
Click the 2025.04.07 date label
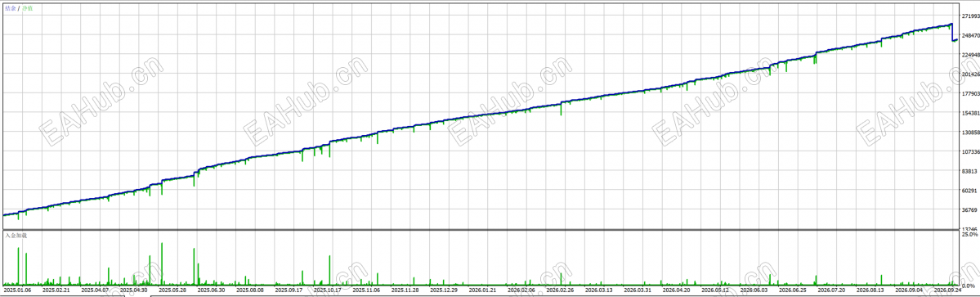pyautogui.click(x=95, y=290)
